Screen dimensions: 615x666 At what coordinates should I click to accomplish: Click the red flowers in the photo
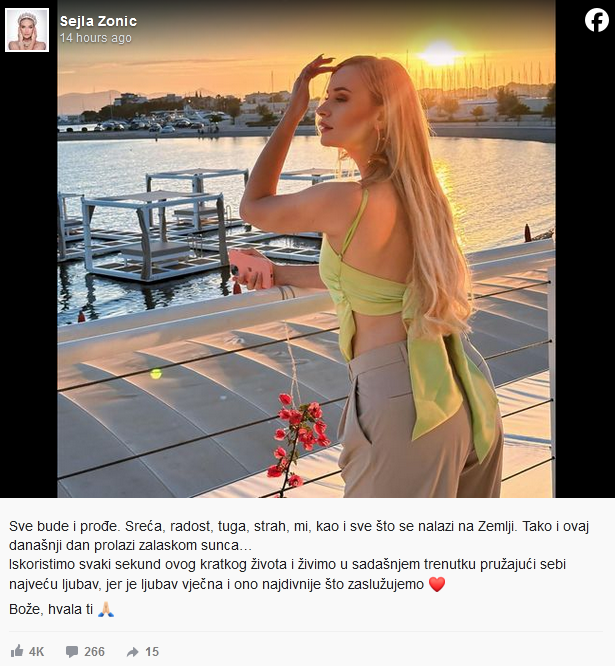297,440
